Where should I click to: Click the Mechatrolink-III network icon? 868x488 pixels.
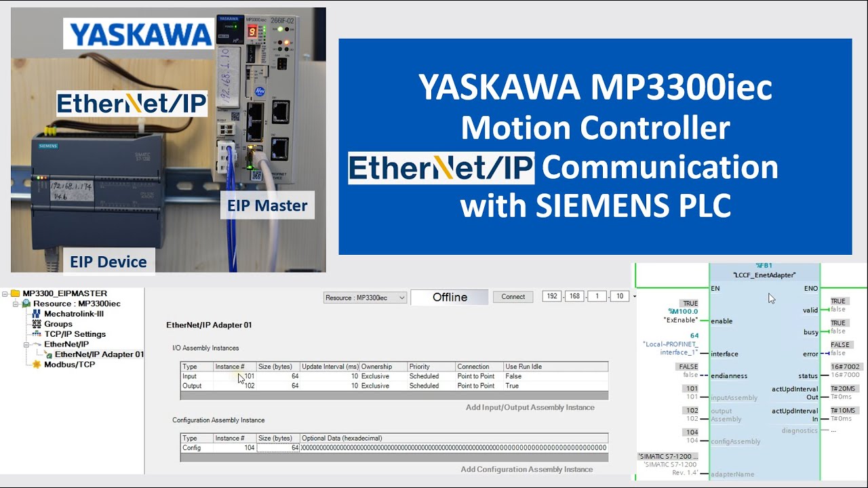click(37, 314)
